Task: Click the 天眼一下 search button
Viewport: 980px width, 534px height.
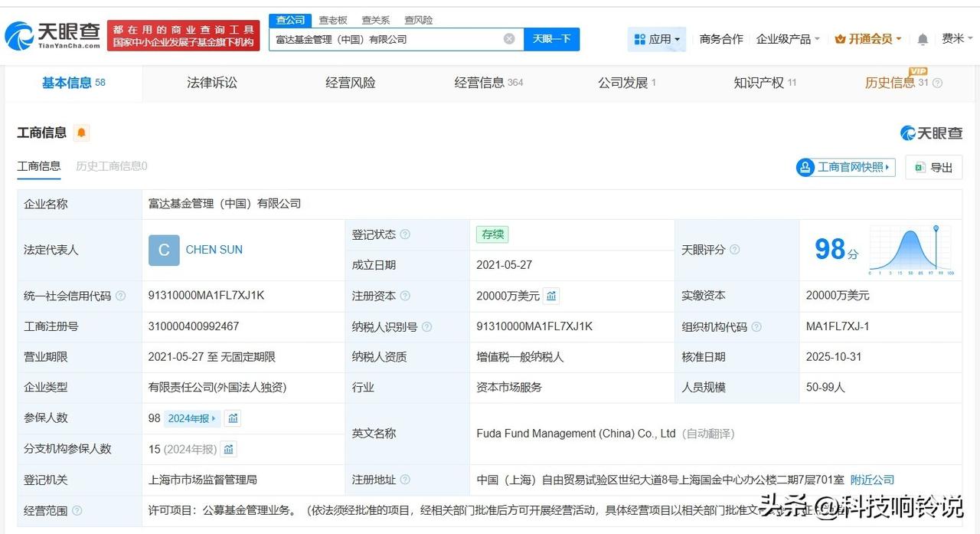Action: [551, 39]
